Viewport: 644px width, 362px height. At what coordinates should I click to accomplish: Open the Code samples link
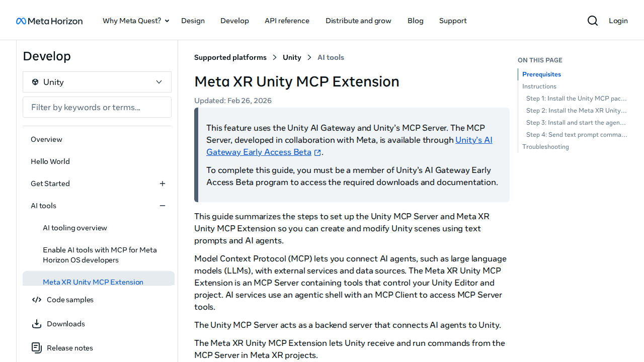coord(70,300)
